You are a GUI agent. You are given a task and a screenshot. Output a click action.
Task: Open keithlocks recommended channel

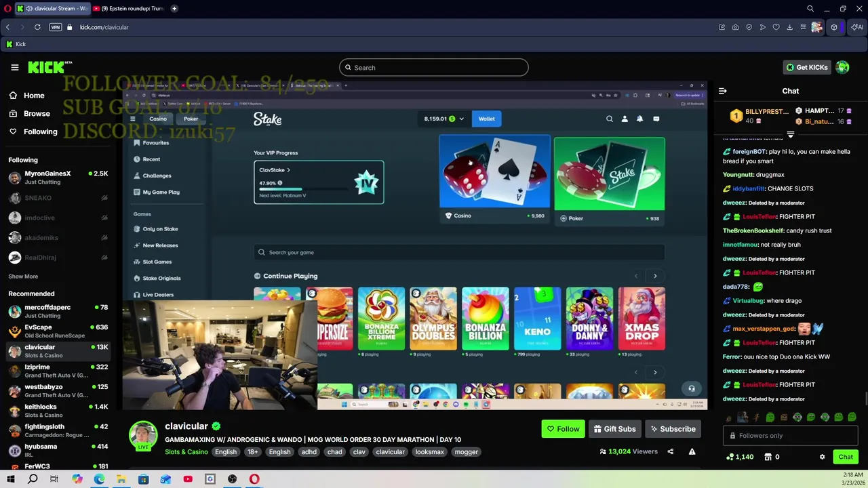click(x=58, y=411)
